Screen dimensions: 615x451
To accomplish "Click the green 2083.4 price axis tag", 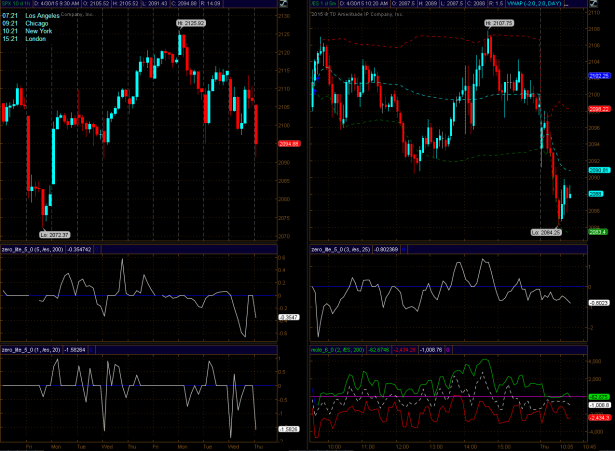I will (x=599, y=232).
